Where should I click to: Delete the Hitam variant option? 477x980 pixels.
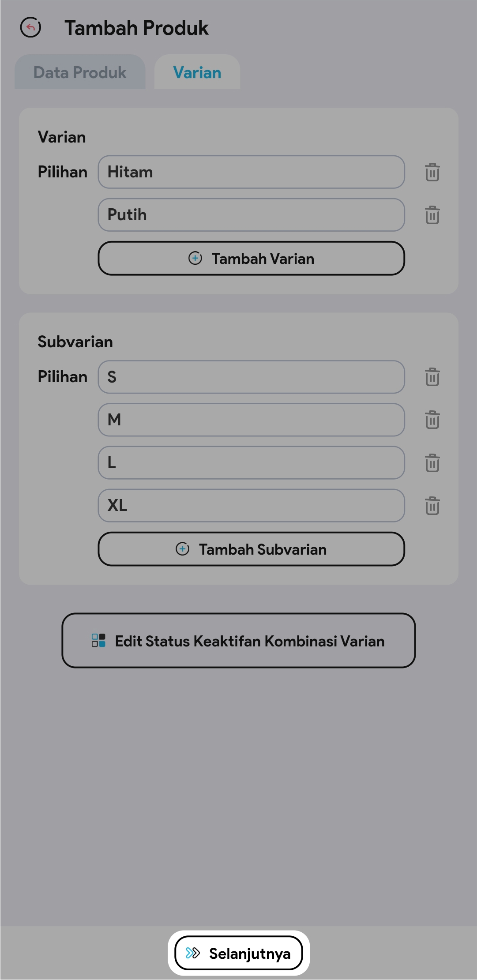click(x=432, y=172)
